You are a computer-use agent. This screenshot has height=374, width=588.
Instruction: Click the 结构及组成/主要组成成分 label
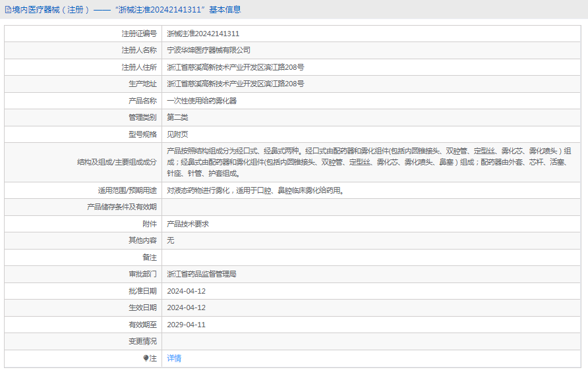tap(117, 162)
